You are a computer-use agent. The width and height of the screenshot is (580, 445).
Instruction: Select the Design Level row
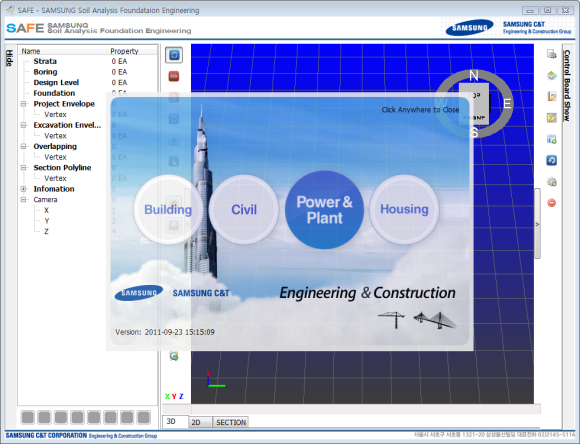point(56,82)
